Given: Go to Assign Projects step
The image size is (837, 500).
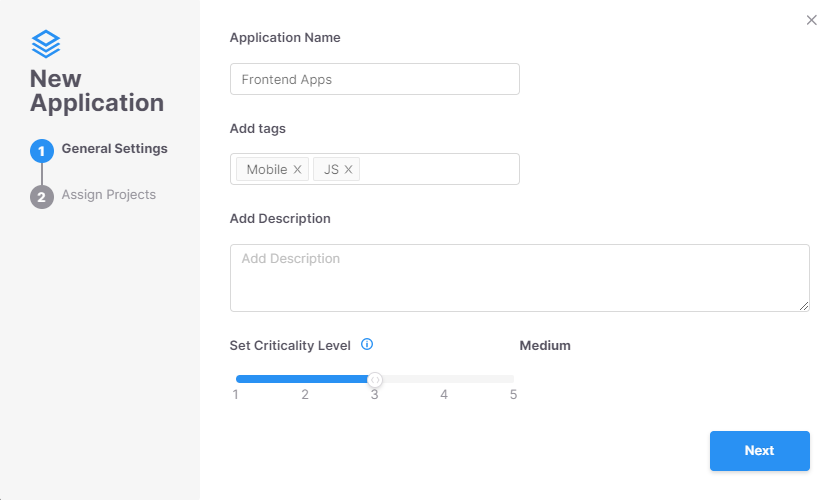Looking at the screenshot, I should (x=108, y=195).
